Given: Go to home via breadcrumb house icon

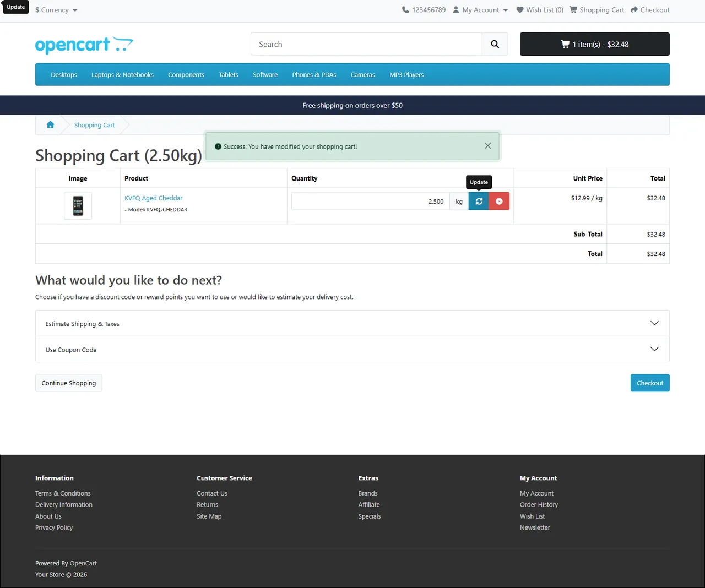Looking at the screenshot, I should point(50,125).
